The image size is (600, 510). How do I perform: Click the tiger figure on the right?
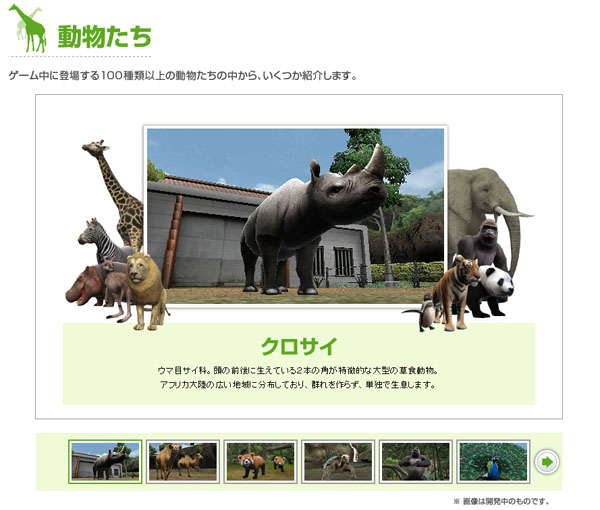coord(455,290)
